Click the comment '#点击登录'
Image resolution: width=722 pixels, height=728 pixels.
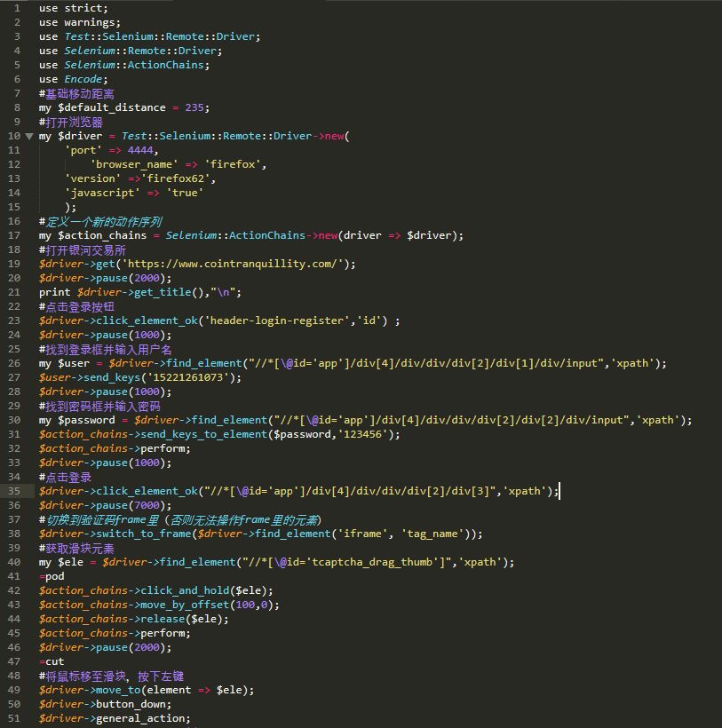[x=65, y=478]
